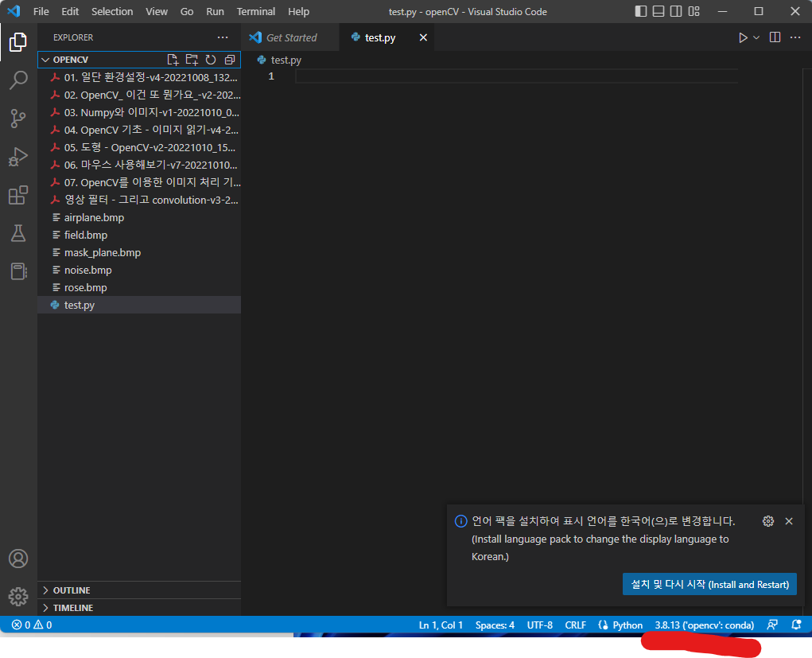Open the 05. 도형 - OpenCV PDF file
This screenshot has width=812, height=658.
tap(139, 148)
